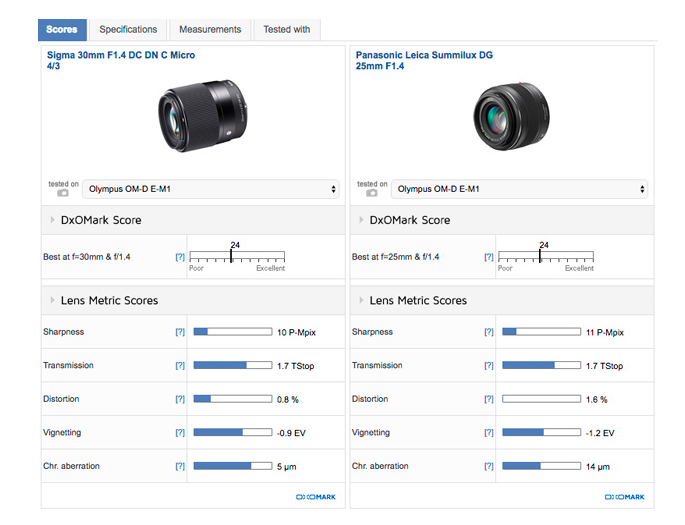Image resolution: width=685 pixels, height=525 pixels.
Task: Click the Panasonic Leica lens thumbnail
Action: tap(512, 116)
